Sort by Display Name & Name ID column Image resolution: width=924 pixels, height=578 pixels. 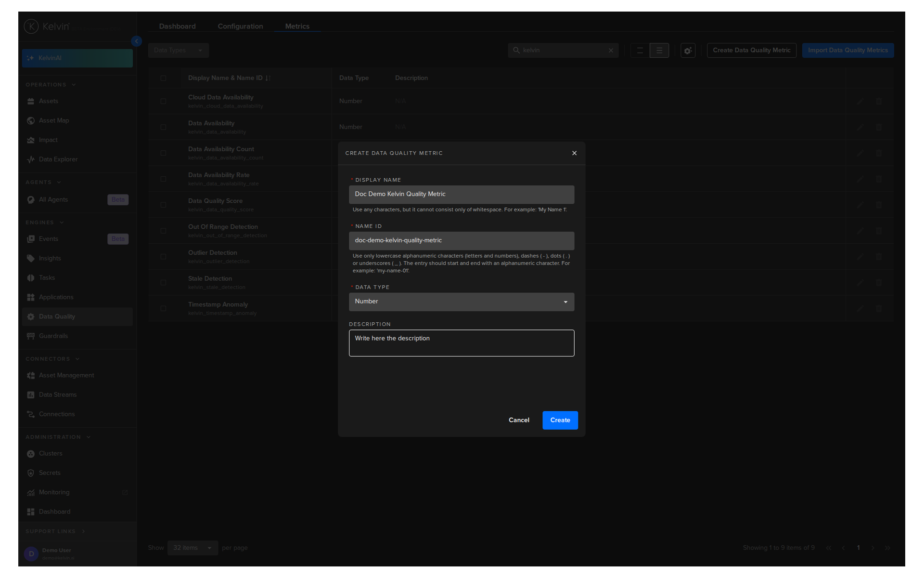click(x=229, y=78)
